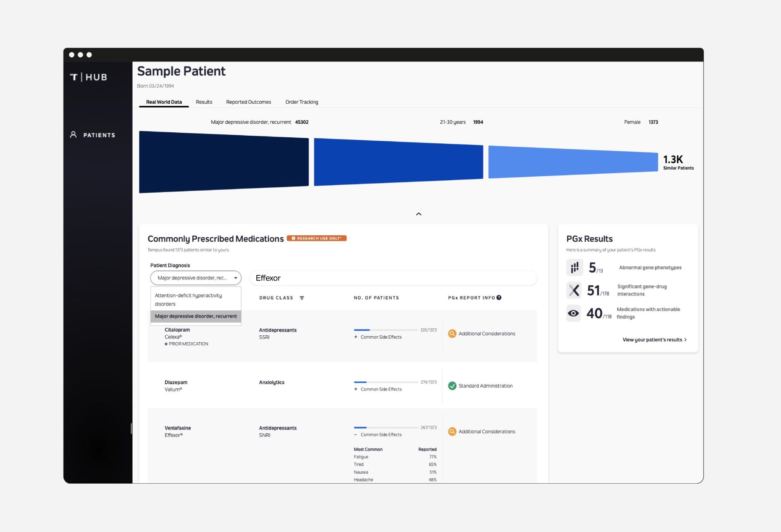Click the Citalopram 335/1373 patient bar
The height and width of the screenshot is (532, 781).
pyautogui.click(x=386, y=330)
